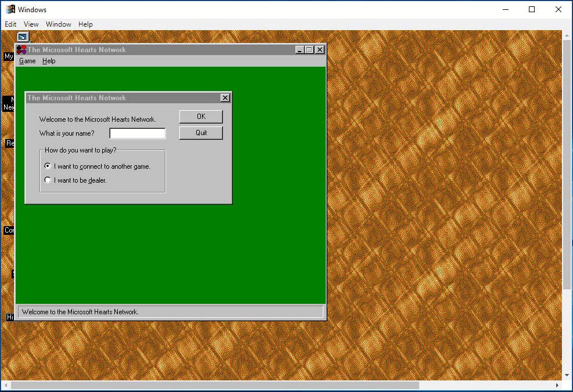573x392 pixels.
Task: Click the 'What is your name?' label
Action: [67, 133]
